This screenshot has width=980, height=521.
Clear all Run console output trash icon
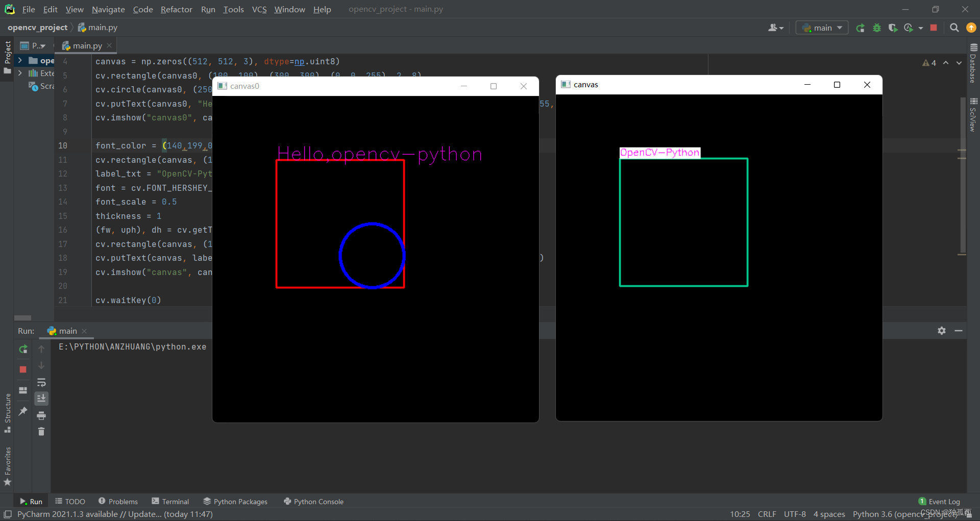click(x=41, y=432)
